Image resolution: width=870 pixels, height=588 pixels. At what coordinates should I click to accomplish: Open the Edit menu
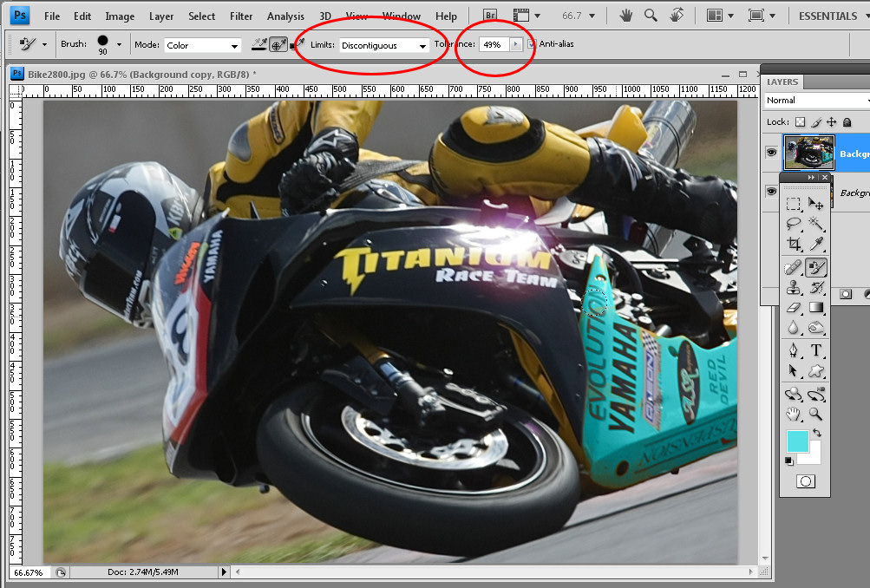82,16
